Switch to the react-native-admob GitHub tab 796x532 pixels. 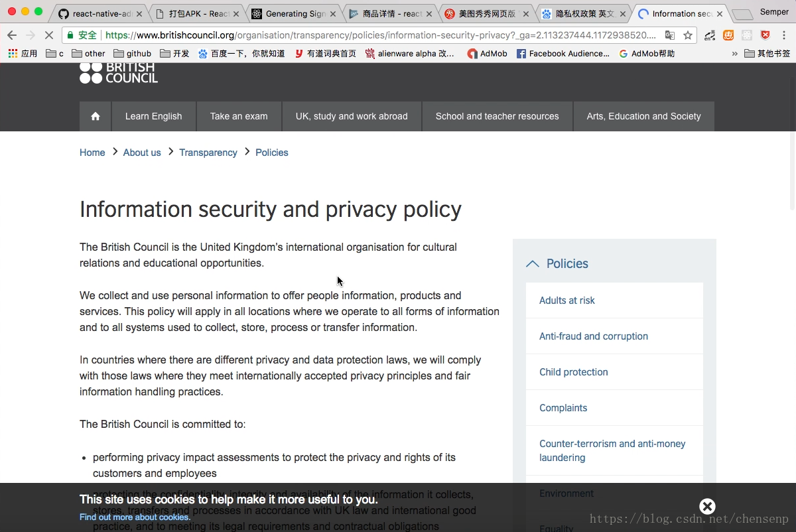coord(97,13)
